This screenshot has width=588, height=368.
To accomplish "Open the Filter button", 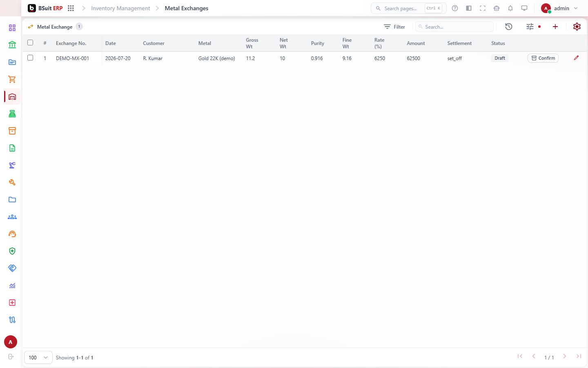I will pyautogui.click(x=394, y=27).
